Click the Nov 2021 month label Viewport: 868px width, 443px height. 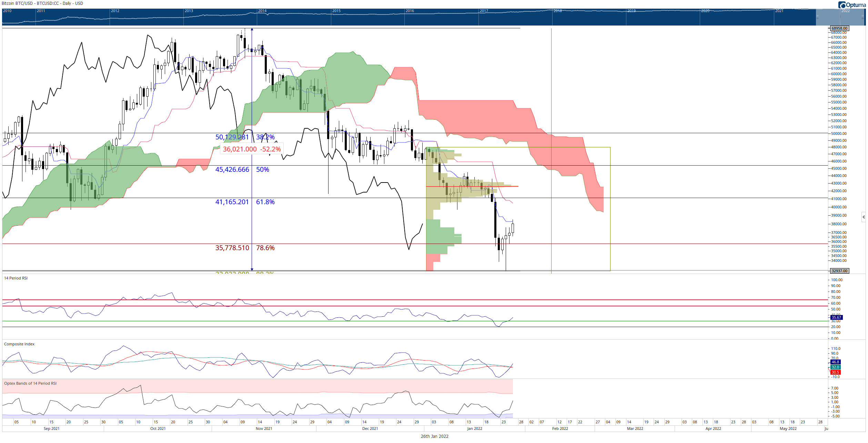coord(264,429)
